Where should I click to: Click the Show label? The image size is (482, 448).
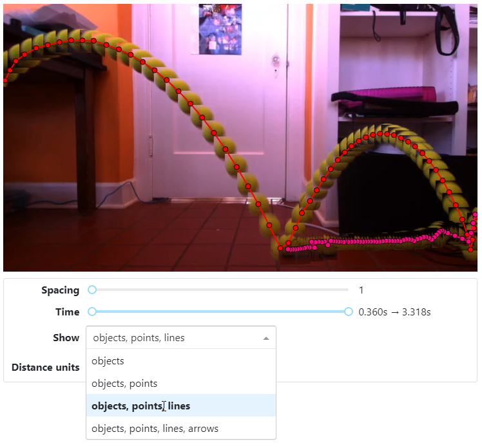(x=66, y=338)
